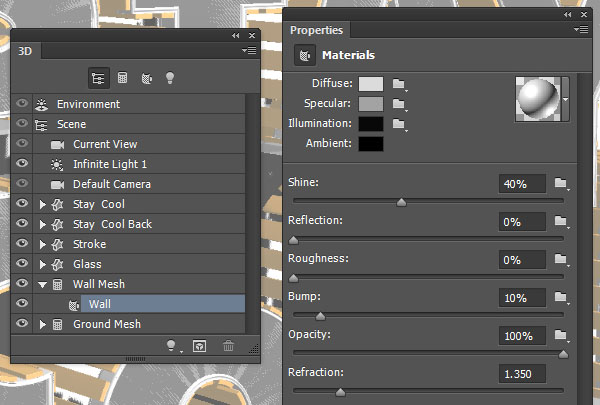Click the Shine slider handle

click(x=401, y=202)
